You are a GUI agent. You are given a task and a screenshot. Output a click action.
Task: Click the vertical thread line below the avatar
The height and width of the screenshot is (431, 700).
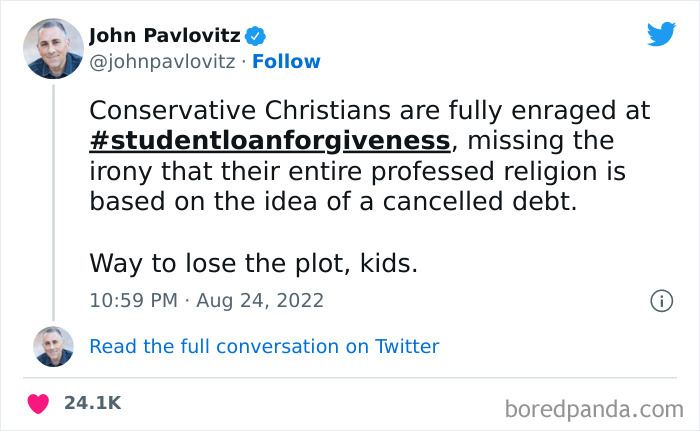pos(53,200)
